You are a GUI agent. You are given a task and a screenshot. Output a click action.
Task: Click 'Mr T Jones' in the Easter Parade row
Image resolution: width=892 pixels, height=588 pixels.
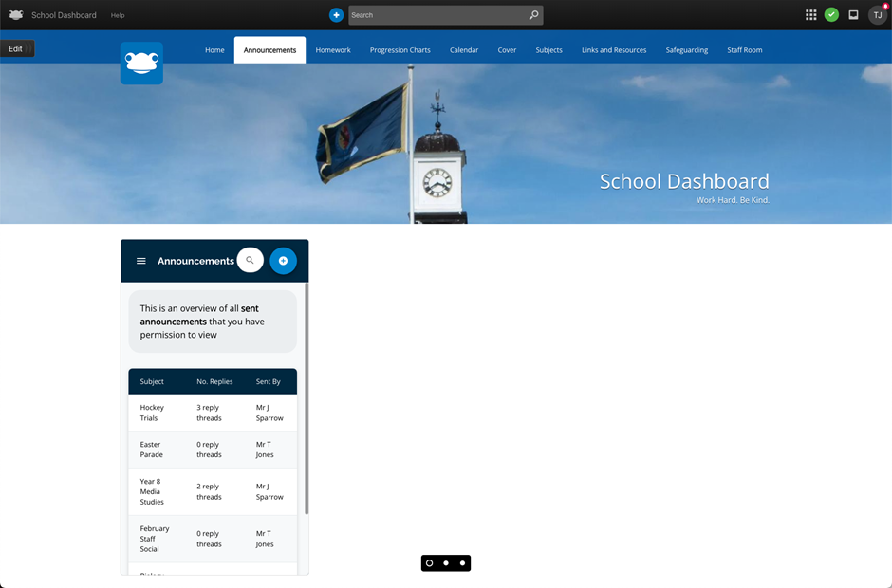pyautogui.click(x=265, y=450)
